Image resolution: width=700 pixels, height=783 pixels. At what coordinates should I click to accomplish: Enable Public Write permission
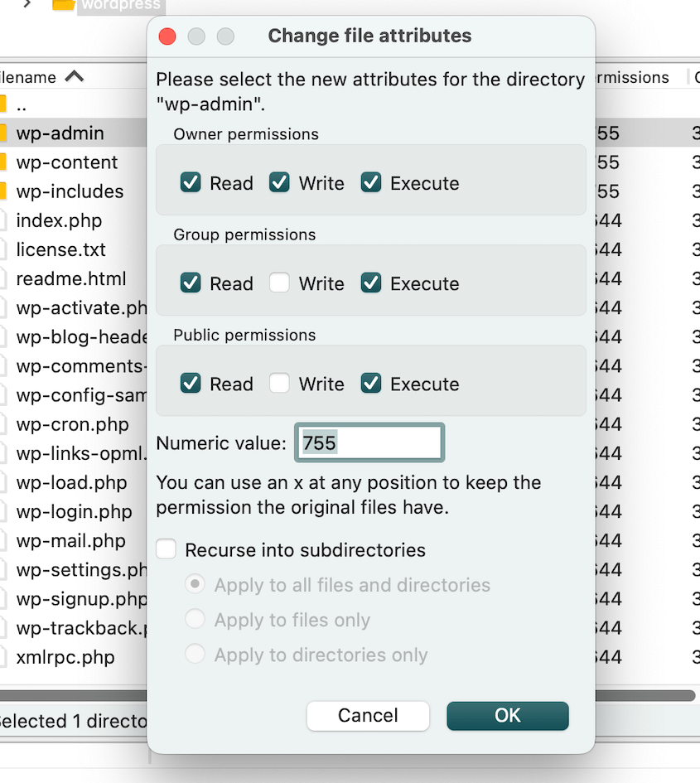pos(279,383)
